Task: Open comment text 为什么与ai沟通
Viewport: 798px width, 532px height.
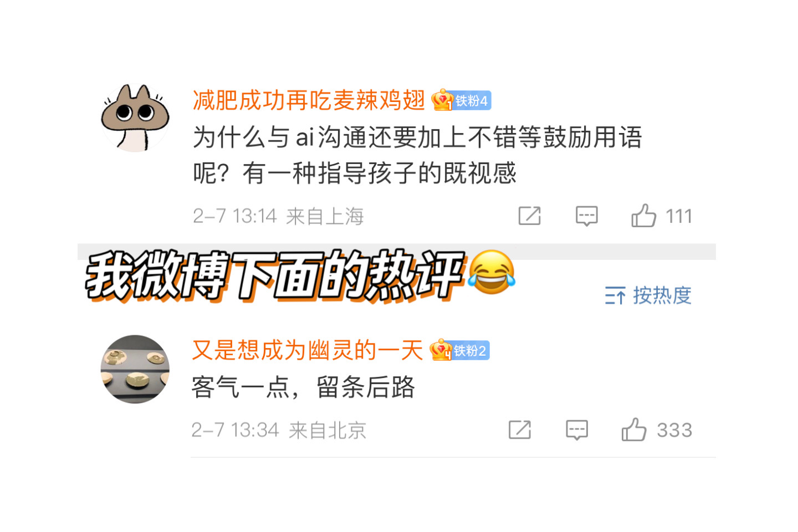Action: 417,155
